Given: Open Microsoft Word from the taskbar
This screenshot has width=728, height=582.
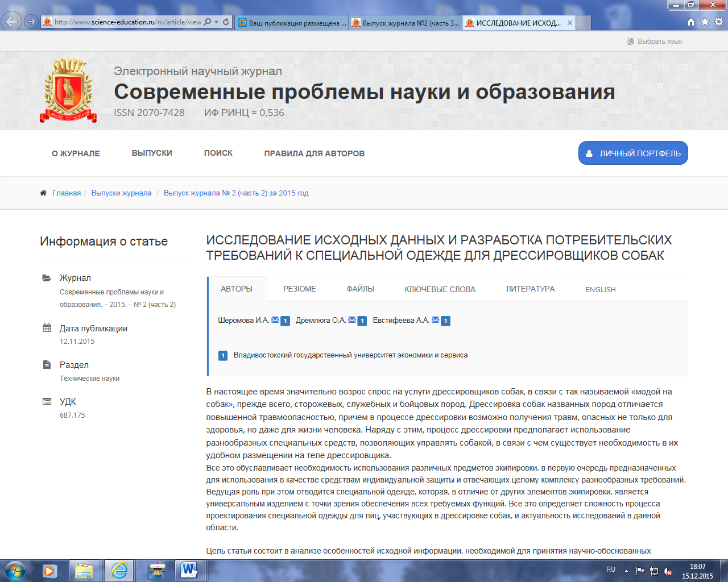Looking at the screenshot, I should tap(189, 570).
